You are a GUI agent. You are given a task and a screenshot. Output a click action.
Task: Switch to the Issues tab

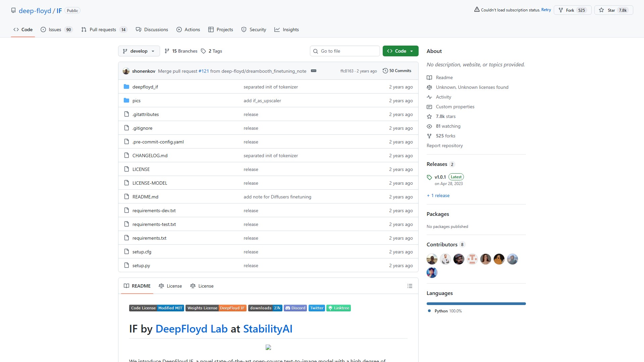tap(56, 29)
